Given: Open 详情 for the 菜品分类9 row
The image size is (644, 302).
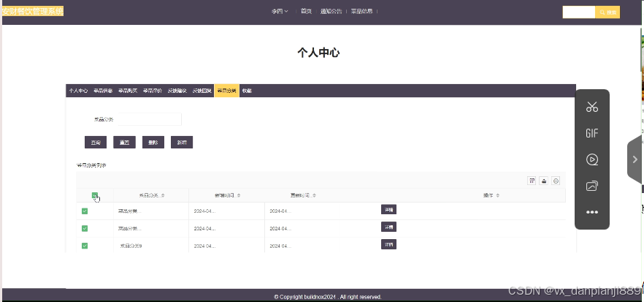Looking at the screenshot, I should pyautogui.click(x=388, y=244).
